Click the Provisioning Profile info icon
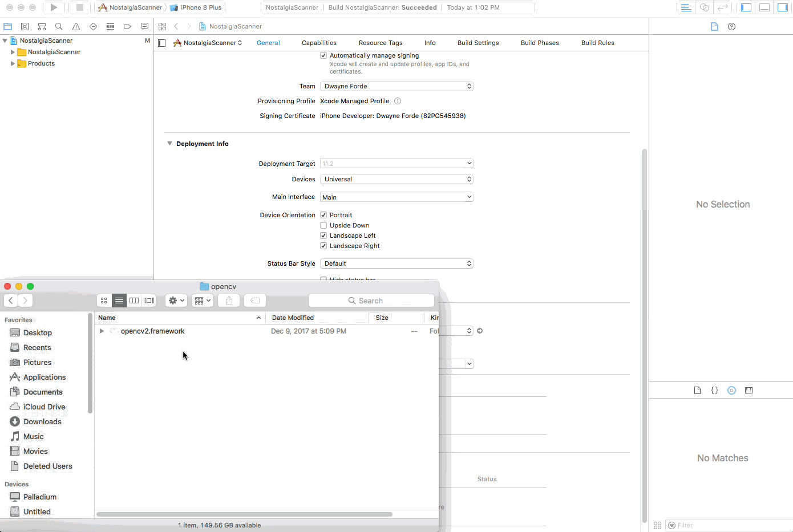This screenshot has width=793, height=532. [398, 101]
